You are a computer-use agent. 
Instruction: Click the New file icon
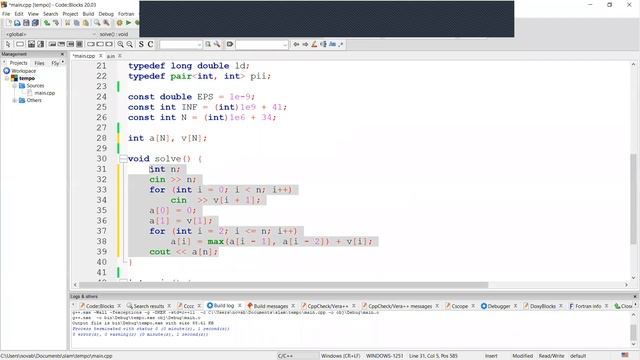9,23
